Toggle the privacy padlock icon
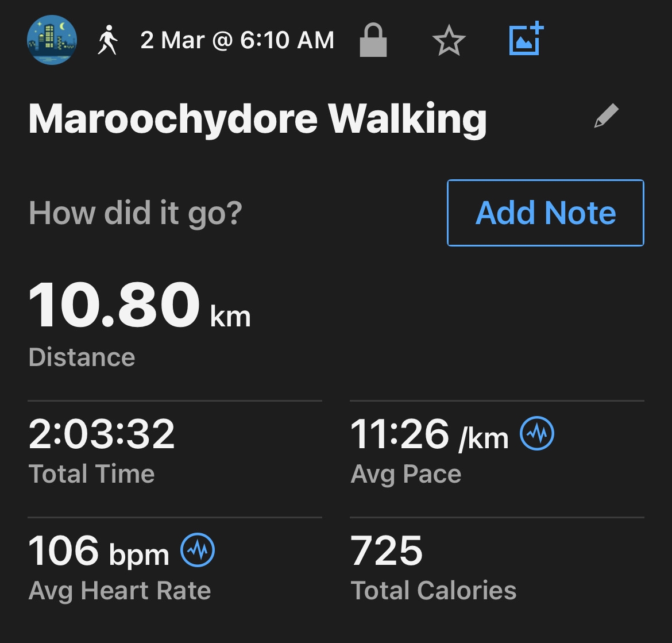This screenshot has height=643, width=672. pos(373,40)
